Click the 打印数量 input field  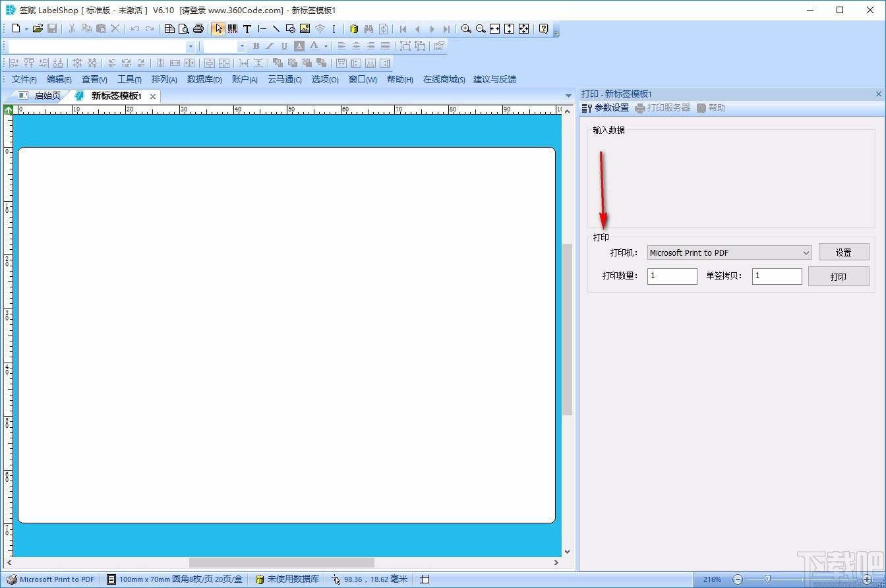point(672,276)
